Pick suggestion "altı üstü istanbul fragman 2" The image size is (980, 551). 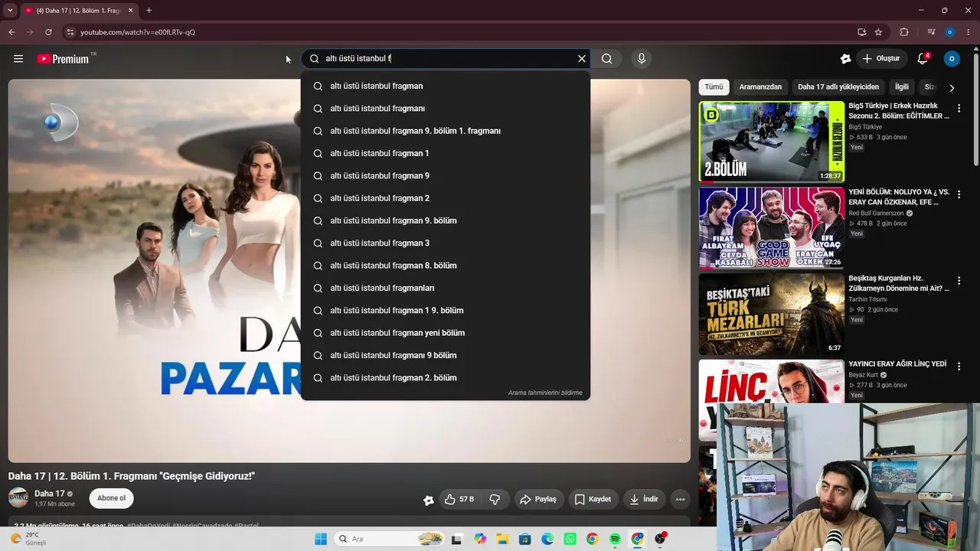click(446, 198)
